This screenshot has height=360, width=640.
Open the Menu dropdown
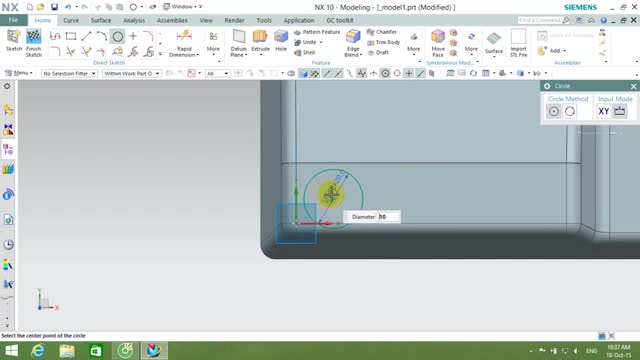18,73
